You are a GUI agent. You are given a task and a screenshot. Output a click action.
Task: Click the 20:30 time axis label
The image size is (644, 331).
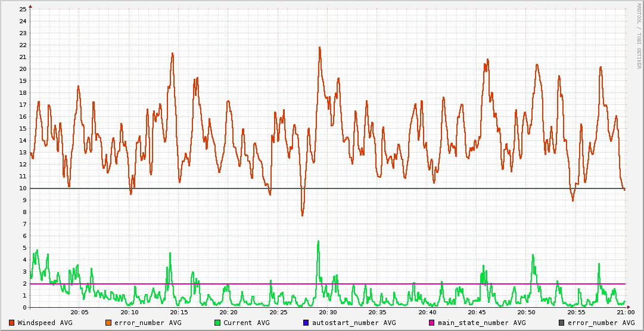point(328,312)
